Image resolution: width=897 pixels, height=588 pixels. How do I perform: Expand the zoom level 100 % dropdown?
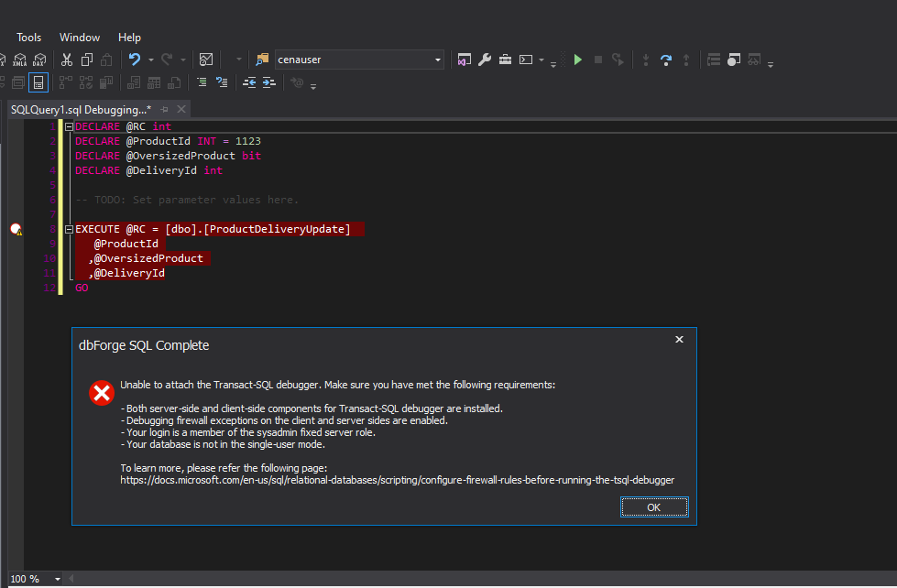coord(58,579)
